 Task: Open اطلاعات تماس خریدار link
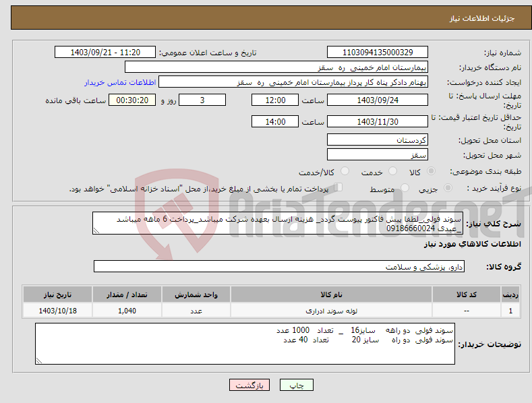[120, 82]
